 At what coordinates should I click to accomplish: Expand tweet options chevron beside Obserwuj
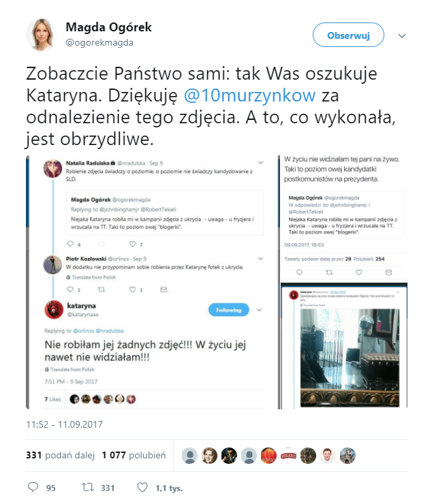coord(402,35)
